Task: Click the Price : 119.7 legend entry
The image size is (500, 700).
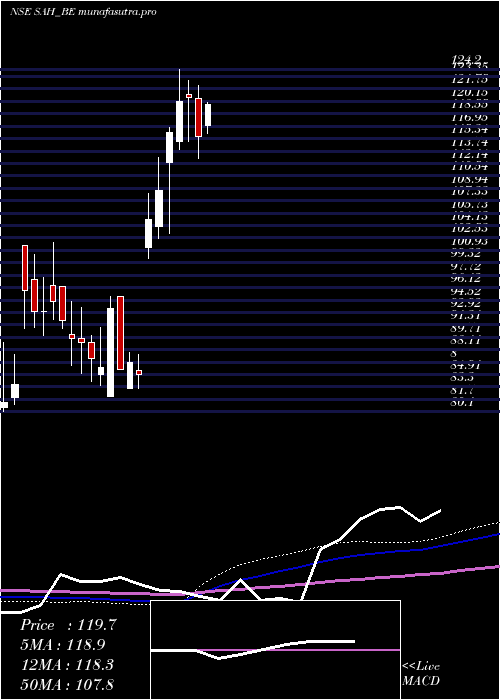Action: click(68, 625)
